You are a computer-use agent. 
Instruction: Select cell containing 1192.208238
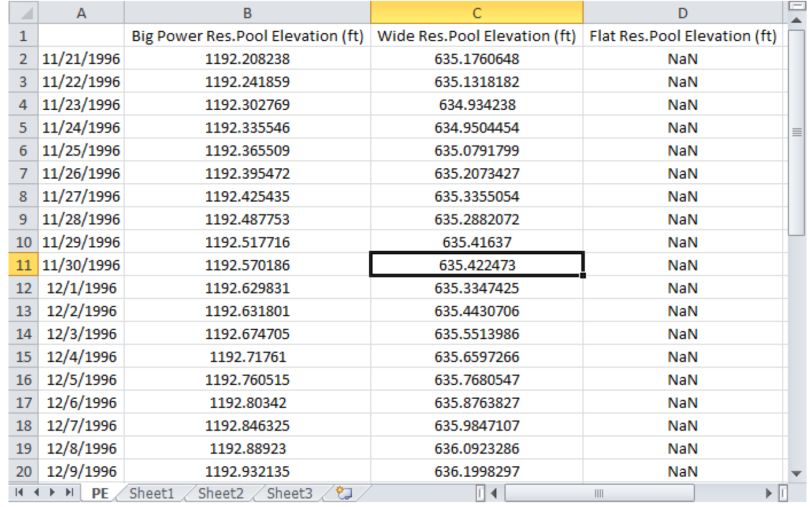pos(247,59)
